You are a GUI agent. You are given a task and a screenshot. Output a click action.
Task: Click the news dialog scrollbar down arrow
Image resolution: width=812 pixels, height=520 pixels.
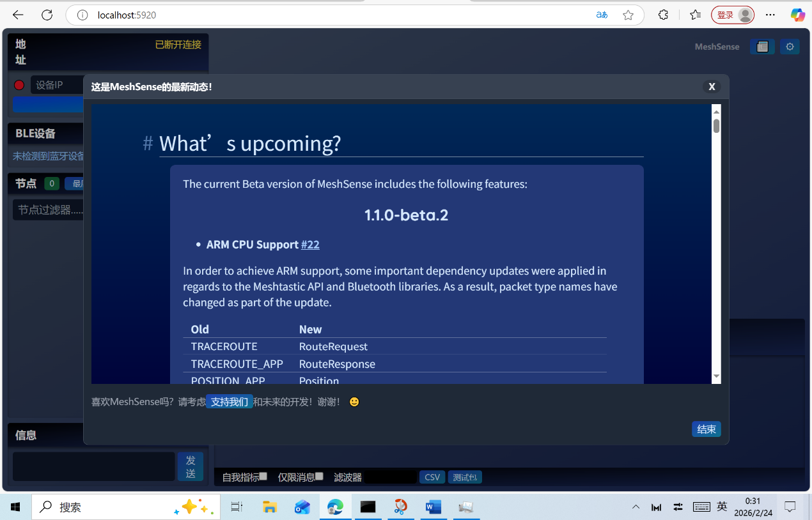(717, 376)
